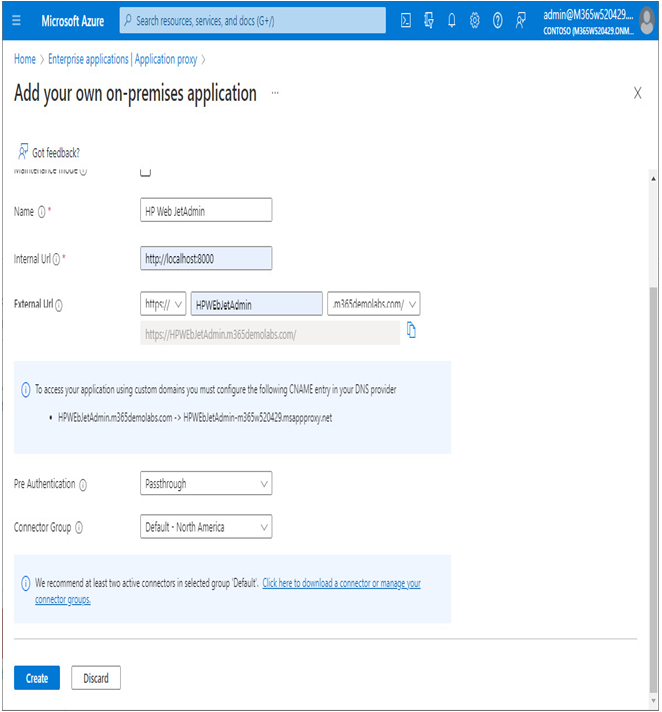
Task: Click the Got feedback? link
Action: point(56,153)
